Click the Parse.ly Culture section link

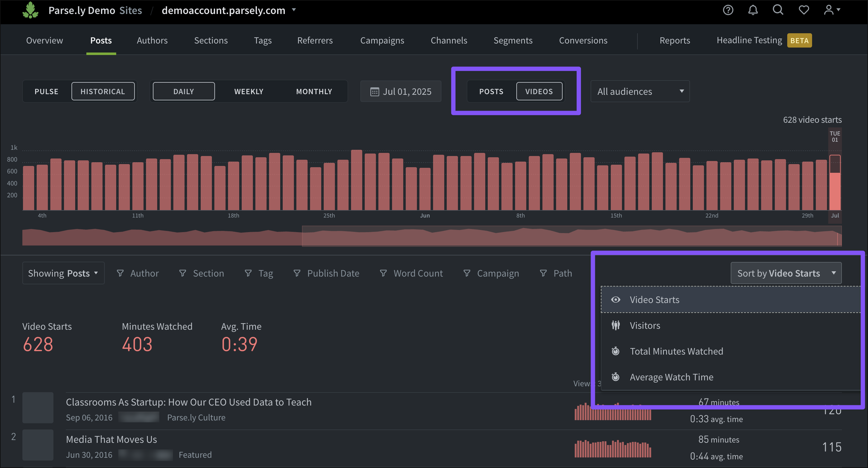pos(196,417)
